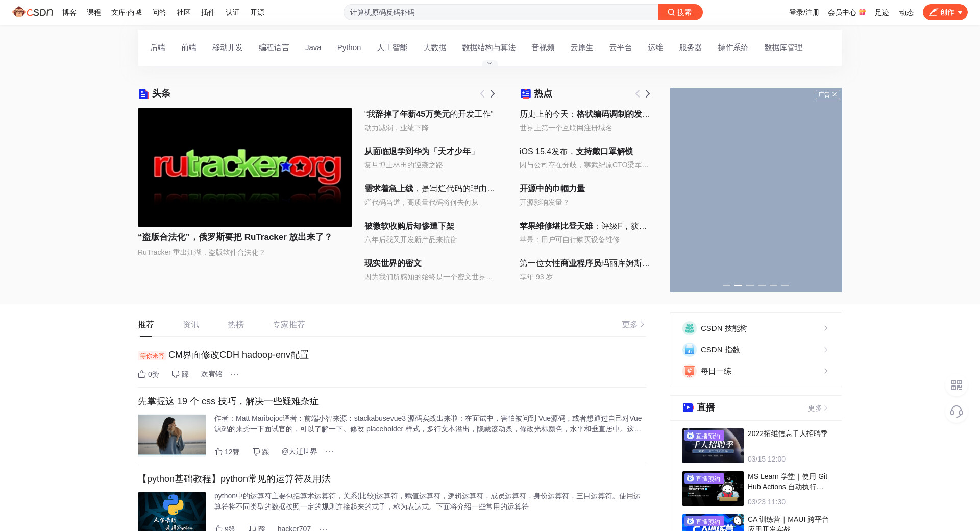Focus the search input field

click(x=500, y=12)
